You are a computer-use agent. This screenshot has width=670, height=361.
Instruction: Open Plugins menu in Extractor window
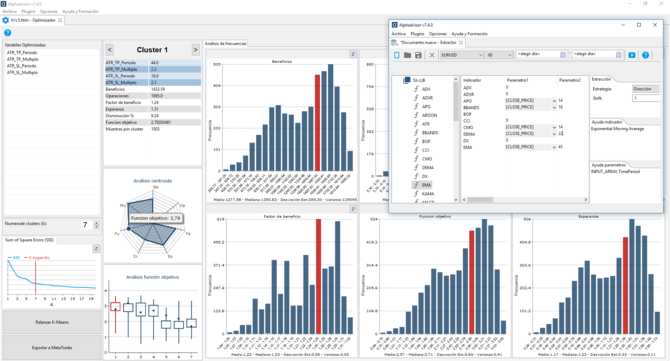(x=417, y=34)
